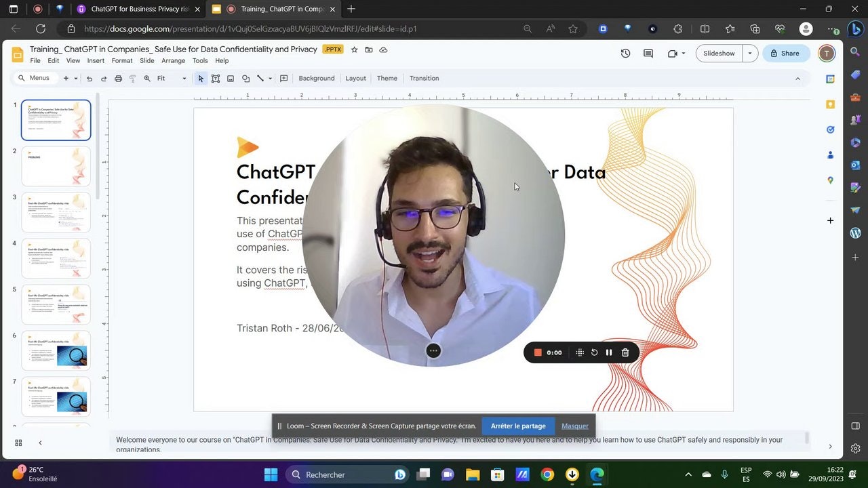This screenshot has height=488, width=868.
Task: Click the Background button to change slide color
Action: coord(316,78)
